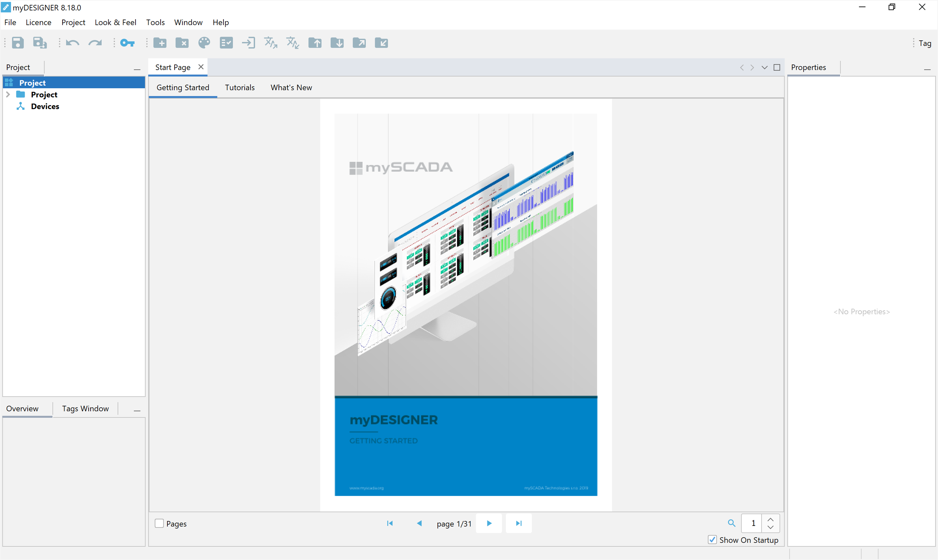Enable the Pages checkbox
Image resolution: width=938 pixels, height=560 pixels.
click(159, 524)
